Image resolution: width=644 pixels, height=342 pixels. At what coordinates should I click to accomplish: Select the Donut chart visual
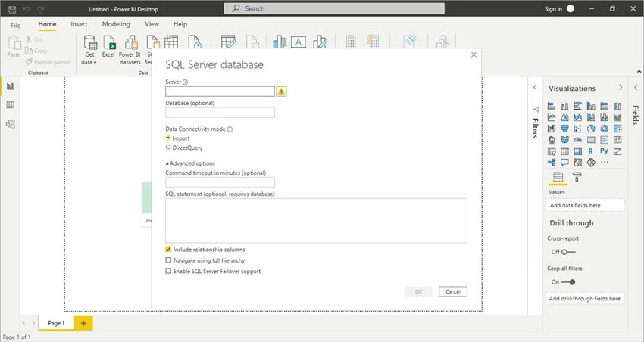pos(604,129)
